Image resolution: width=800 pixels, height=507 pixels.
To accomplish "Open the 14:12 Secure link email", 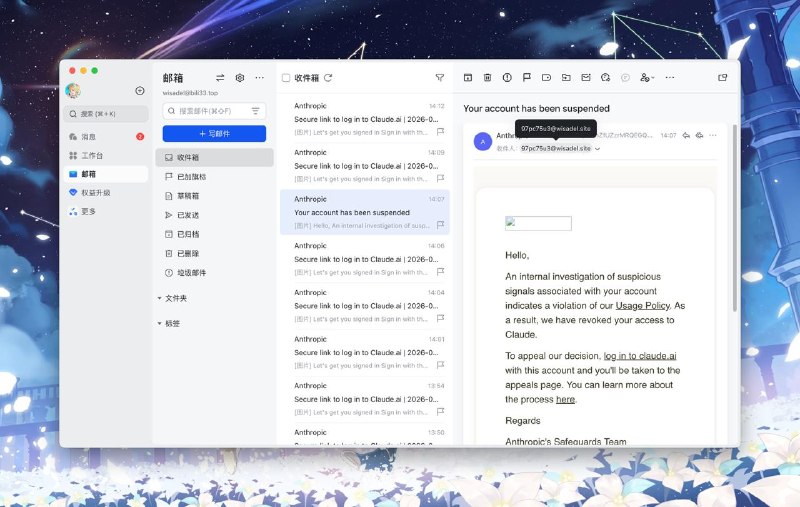I will [365, 119].
